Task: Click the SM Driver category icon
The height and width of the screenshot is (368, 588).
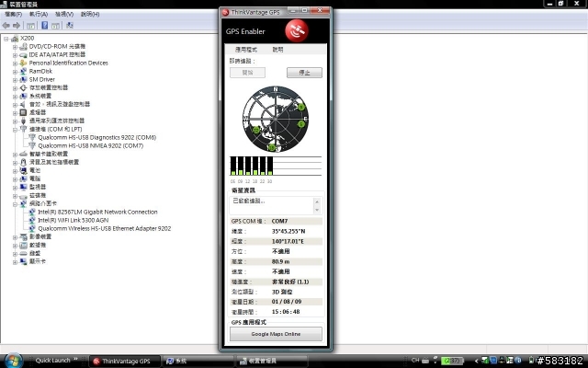Action: [x=23, y=80]
